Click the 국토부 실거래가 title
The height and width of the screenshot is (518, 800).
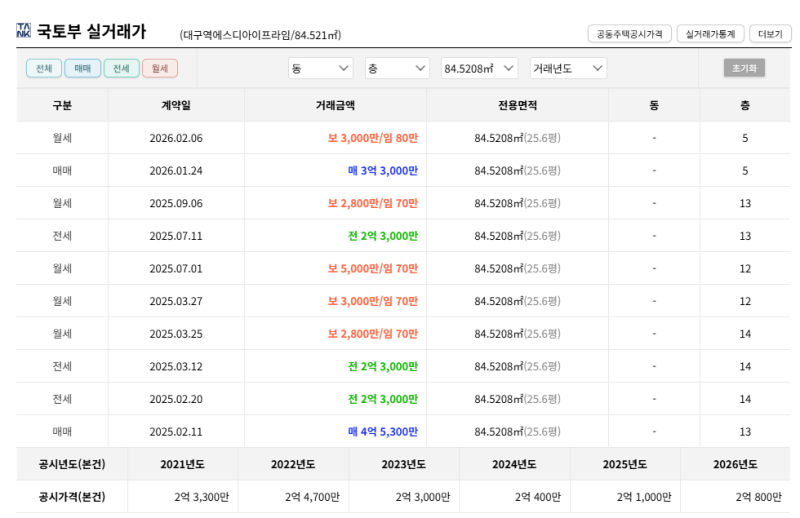coord(92,31)
